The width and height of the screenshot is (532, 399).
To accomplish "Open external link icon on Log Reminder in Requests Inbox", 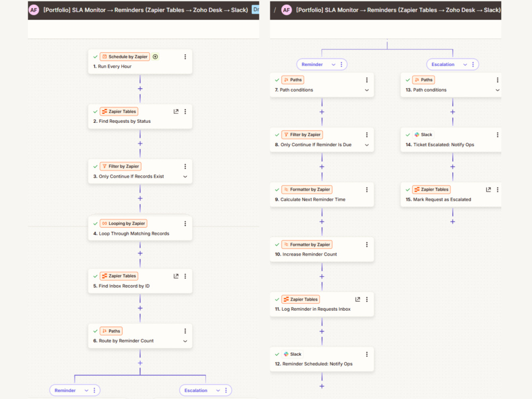I will 358,299.
